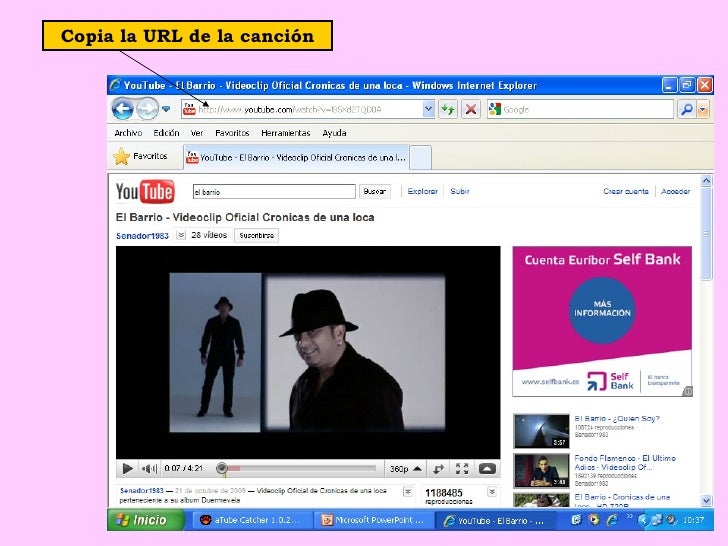Screen dimensions: 728x546
Task: Click the magnifier search button
Action: click(x=686, y=110)
